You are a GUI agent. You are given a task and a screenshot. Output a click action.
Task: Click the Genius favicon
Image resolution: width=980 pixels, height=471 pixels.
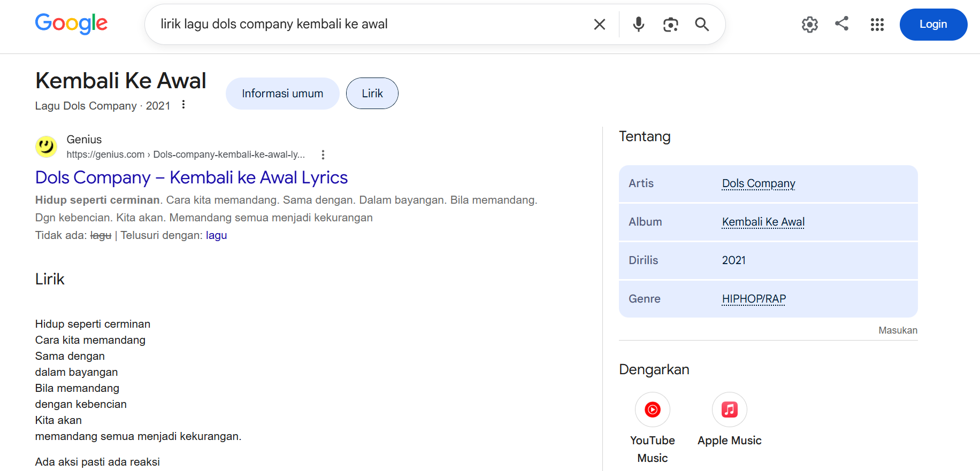coord(47,146)
